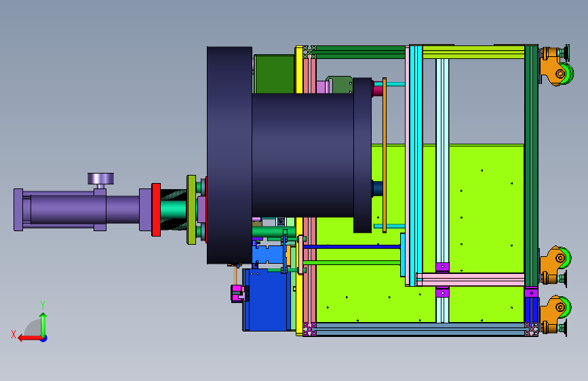Select the large dark front drum disc
Screen dimensions: 588x381
click(229, 155)
